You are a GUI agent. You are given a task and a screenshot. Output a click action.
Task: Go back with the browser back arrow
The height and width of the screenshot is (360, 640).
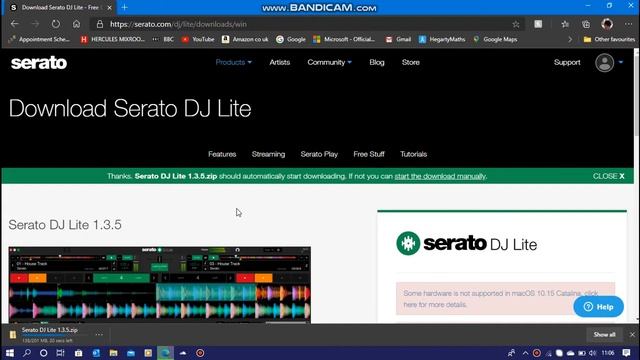coord(15,24)
